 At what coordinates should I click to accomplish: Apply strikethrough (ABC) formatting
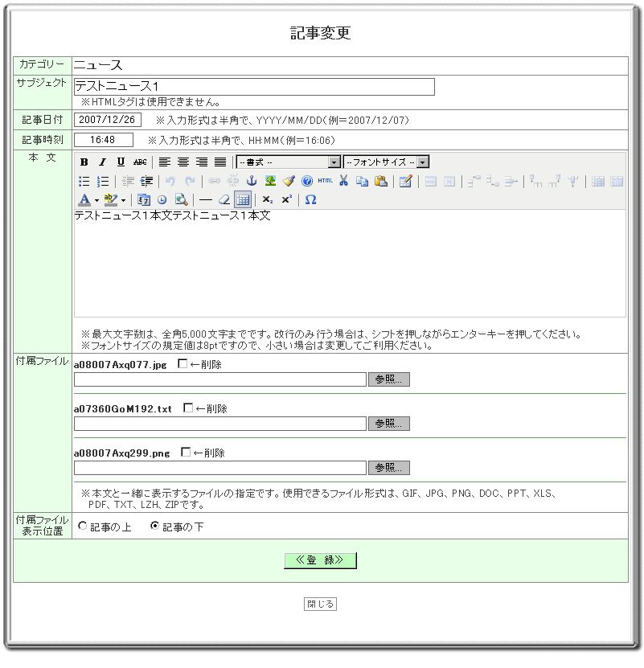[x=140, y=162]
